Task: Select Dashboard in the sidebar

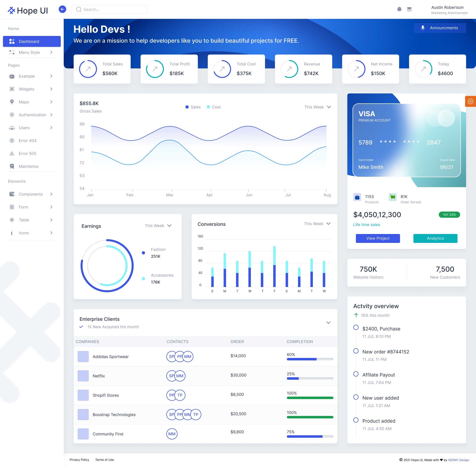Action: 32,41
